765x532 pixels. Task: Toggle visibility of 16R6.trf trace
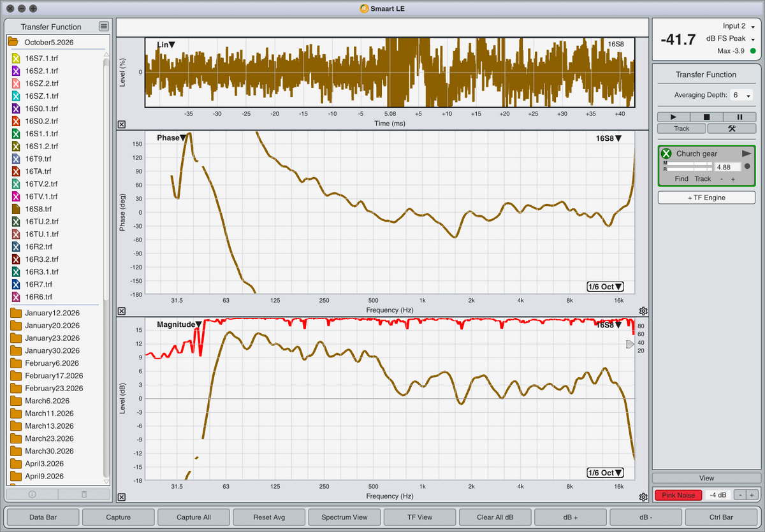[x=16, y=297]
